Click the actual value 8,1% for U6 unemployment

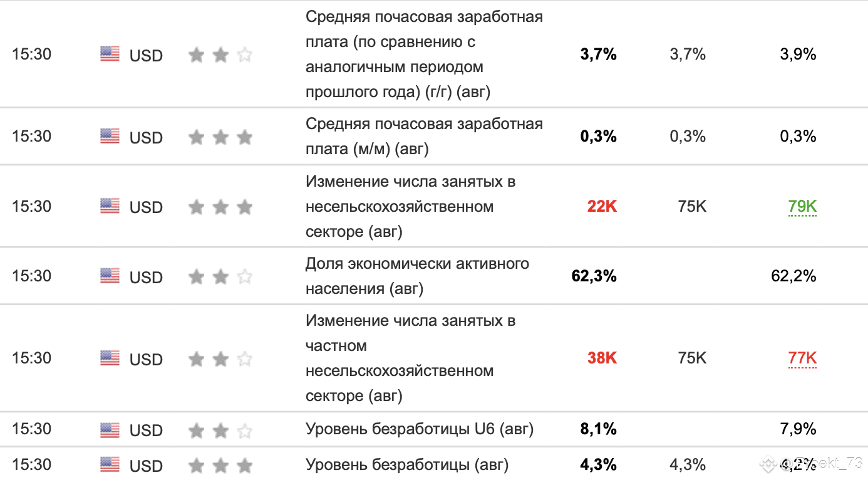(599, 429)
